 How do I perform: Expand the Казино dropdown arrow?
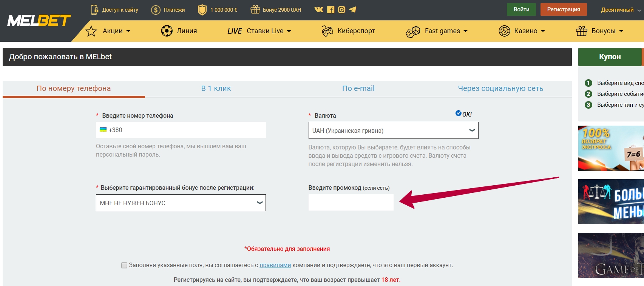[x=543, y=31]
